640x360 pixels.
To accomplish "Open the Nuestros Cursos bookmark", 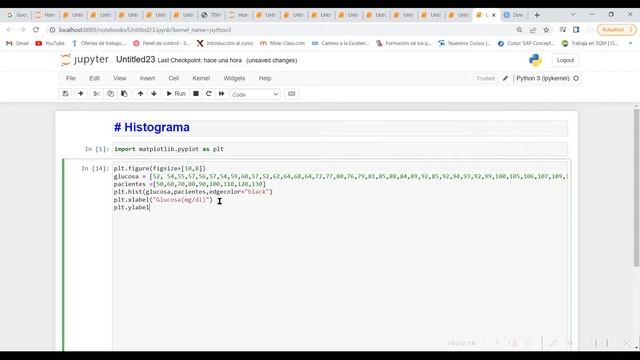I will coord(464,43).
